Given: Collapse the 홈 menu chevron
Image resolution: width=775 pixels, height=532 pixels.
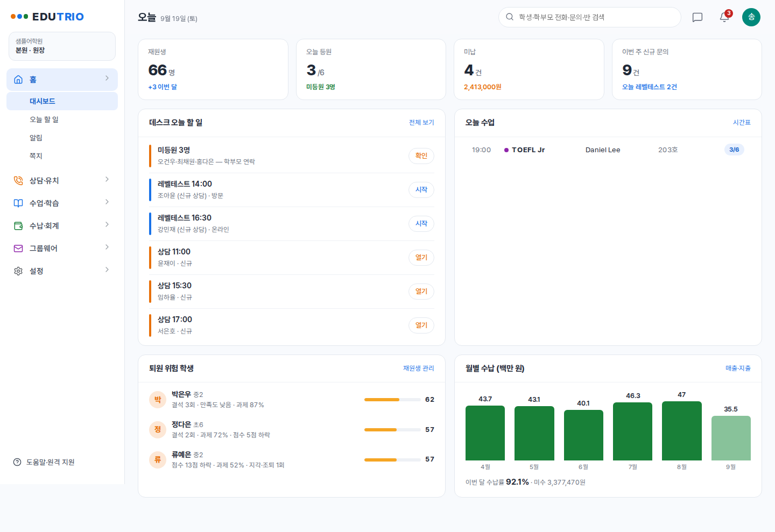Looking at the screenshot, I should (107, 79).
